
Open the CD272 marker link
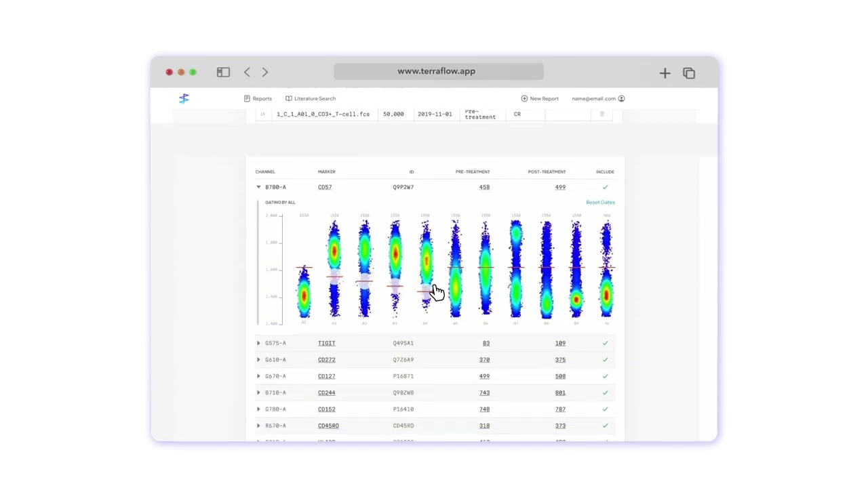tap(326, 360)
